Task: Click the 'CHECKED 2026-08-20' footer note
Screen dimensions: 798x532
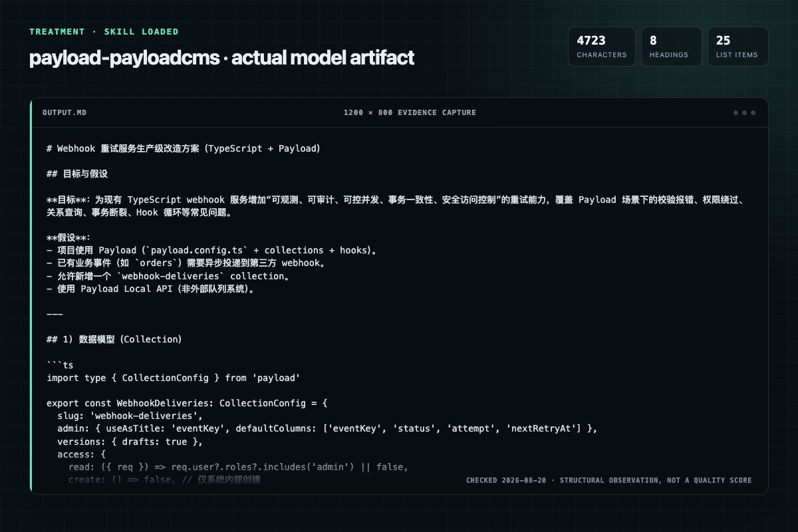Action: (x=608, y=480)
